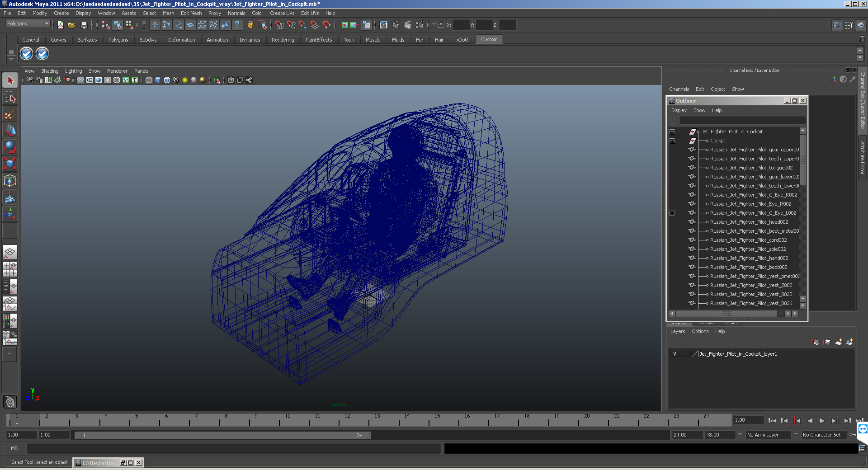The width and height of the screenshot is (868, 470).
Task: Activate the Lasso select tool
Action: click(10, 97)
